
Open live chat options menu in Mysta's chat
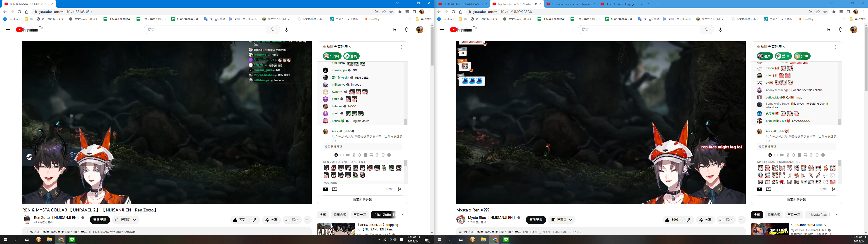[x=835, y=47]
